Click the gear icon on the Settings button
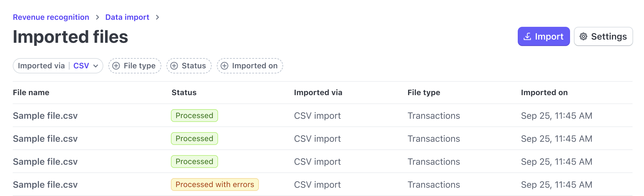 pyautogui.click(x=584, y=36)
